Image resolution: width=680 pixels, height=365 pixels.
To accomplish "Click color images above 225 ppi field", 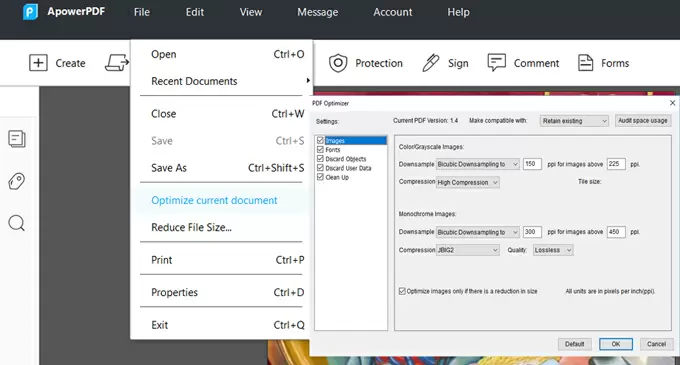I will coord(616,164).
